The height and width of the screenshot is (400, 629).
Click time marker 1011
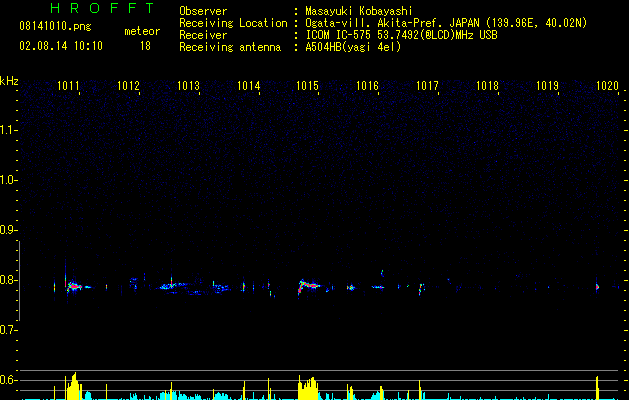tap(68, 86)
